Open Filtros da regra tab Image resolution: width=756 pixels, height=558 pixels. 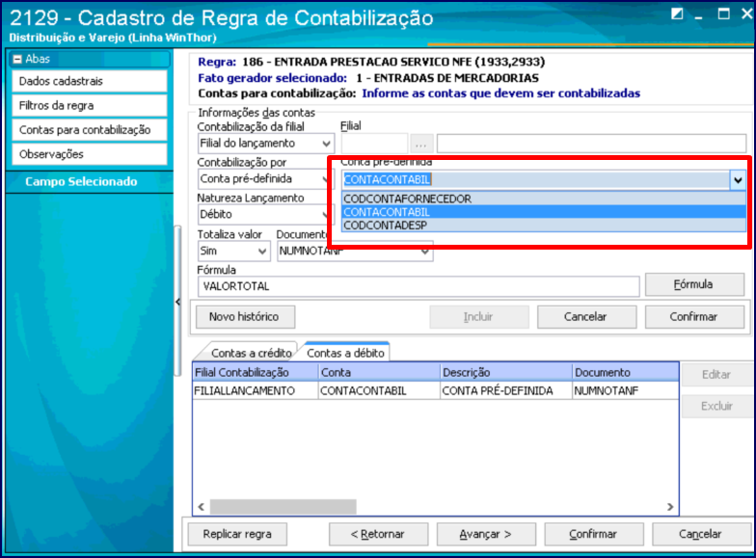pyautogui.click(x=90, y=106)
